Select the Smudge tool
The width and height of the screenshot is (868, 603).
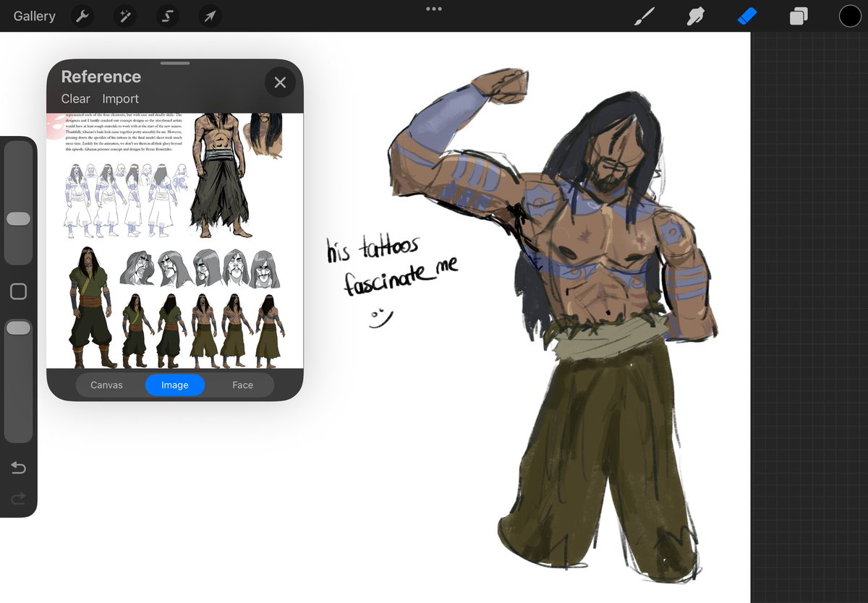tap(695, 16)
